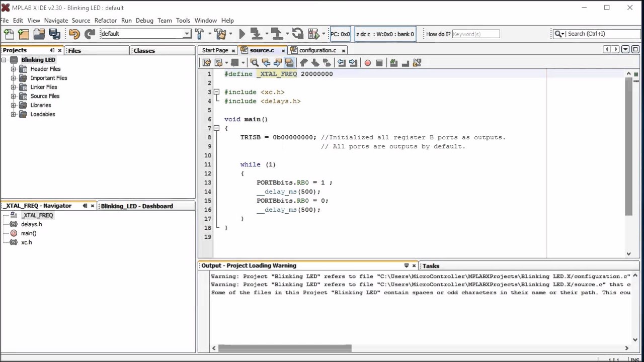
Task: Click the Toggle Bookmark icon
Action: coord(327,63)
